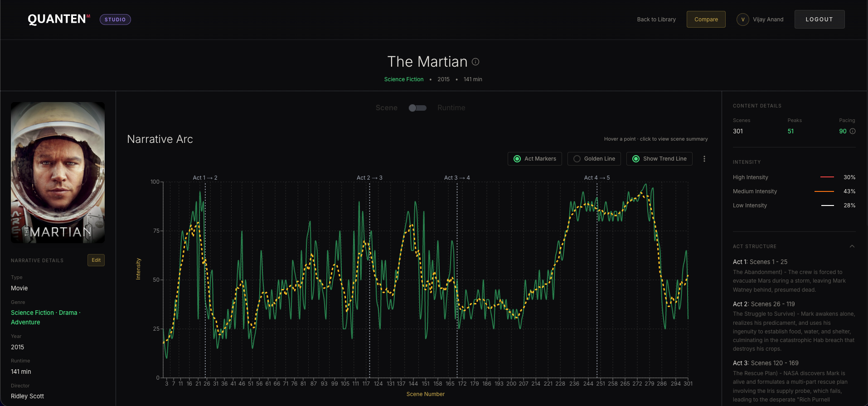Screen dimensions: 868x406
Task: Click The Martian movie poster
Action: pos(58,172)
